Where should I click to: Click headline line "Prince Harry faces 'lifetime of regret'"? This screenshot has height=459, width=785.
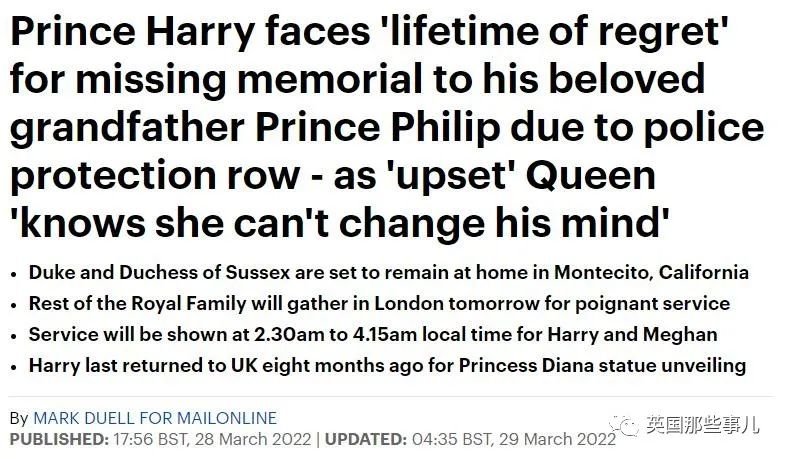click(x=369, y=32)
